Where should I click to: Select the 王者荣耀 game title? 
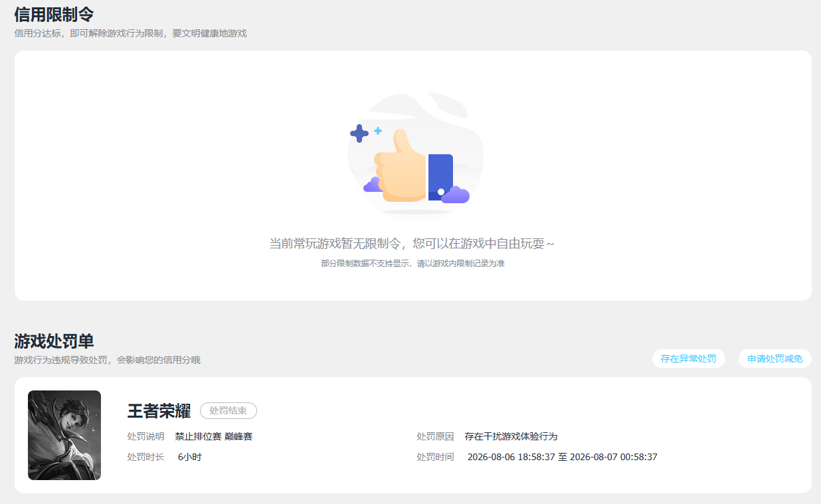tap(159, 411)
